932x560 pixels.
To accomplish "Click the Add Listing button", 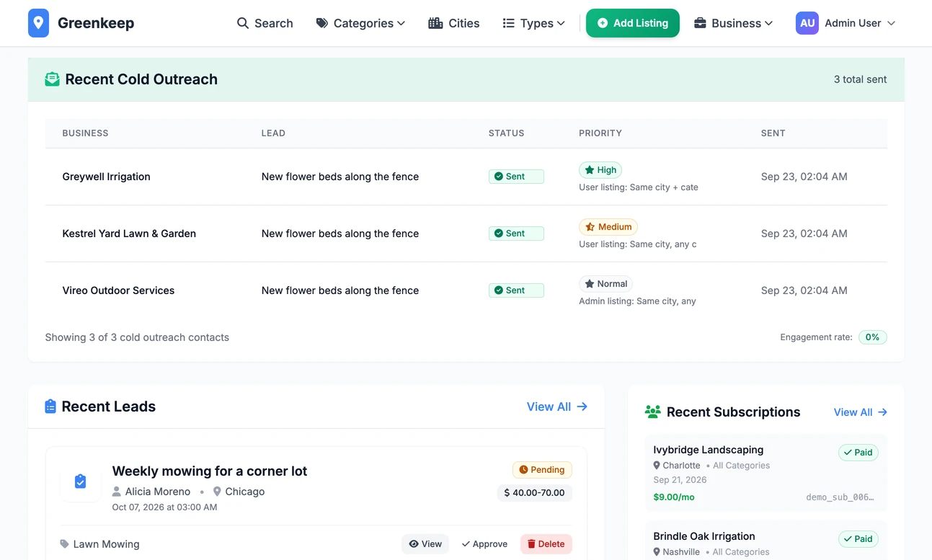I will pos(633,23).
